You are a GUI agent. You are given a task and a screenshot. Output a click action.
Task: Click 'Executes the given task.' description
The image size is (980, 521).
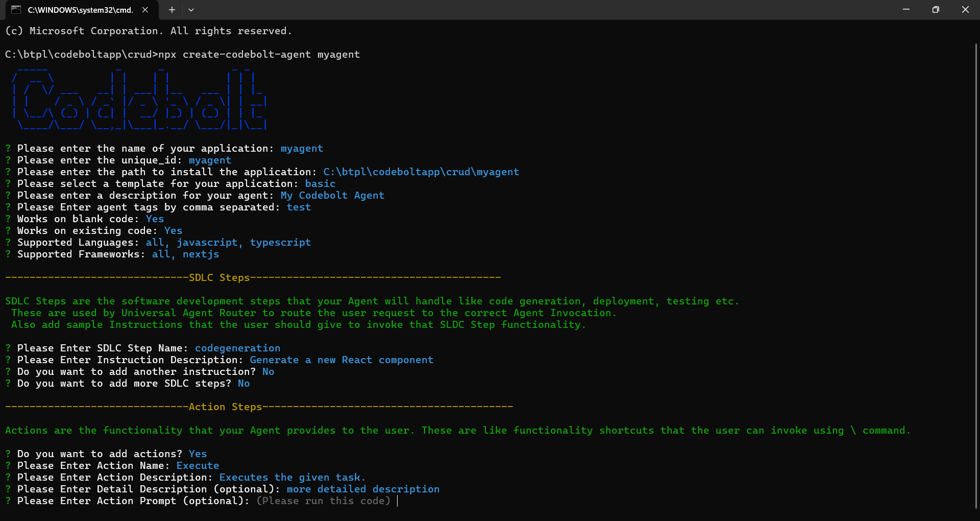click(x=292, y=478)
